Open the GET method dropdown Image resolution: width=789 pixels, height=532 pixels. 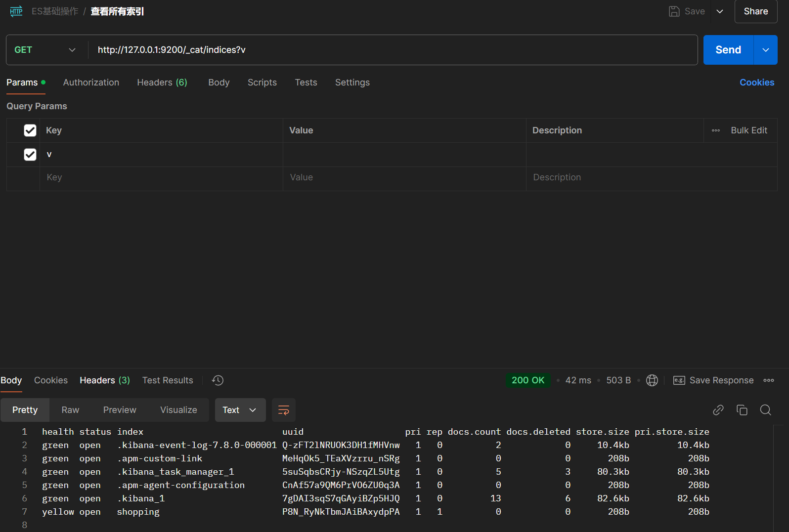45,50
